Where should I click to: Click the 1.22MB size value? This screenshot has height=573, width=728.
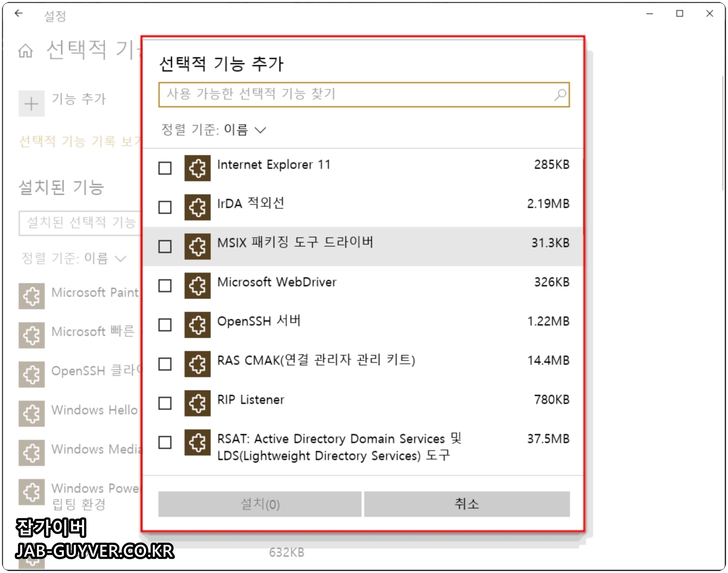tap(548, 321)
